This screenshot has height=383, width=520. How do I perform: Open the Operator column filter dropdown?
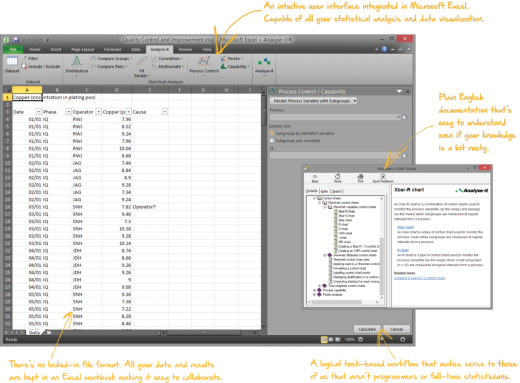click(98, 112)
